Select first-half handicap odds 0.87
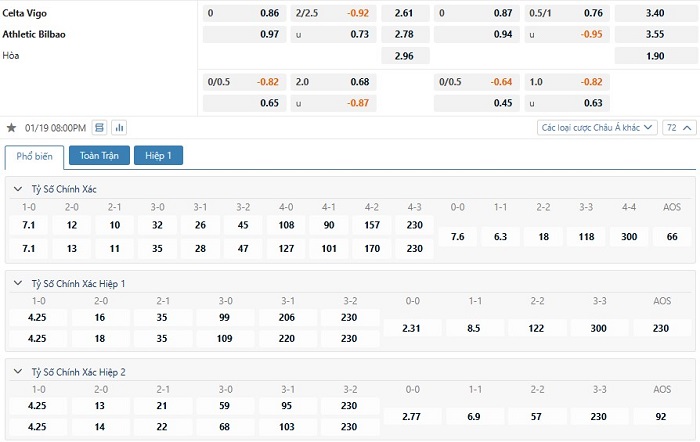700x442 pixels. click(x=477, y=13)
